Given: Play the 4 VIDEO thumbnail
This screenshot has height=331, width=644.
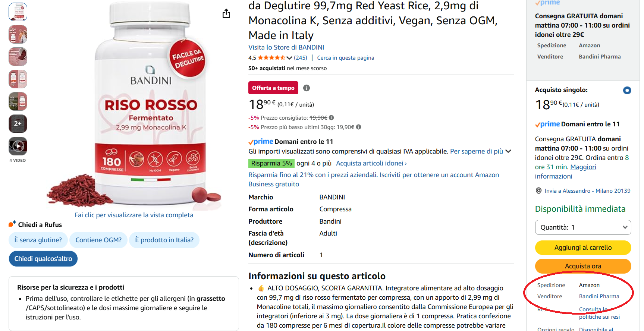Looking at the screenshot, I should pos(18,146).
